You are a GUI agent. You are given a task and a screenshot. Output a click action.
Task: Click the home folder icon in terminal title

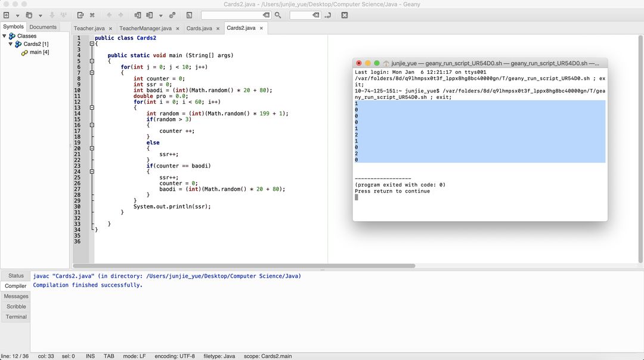coord(386,63)
